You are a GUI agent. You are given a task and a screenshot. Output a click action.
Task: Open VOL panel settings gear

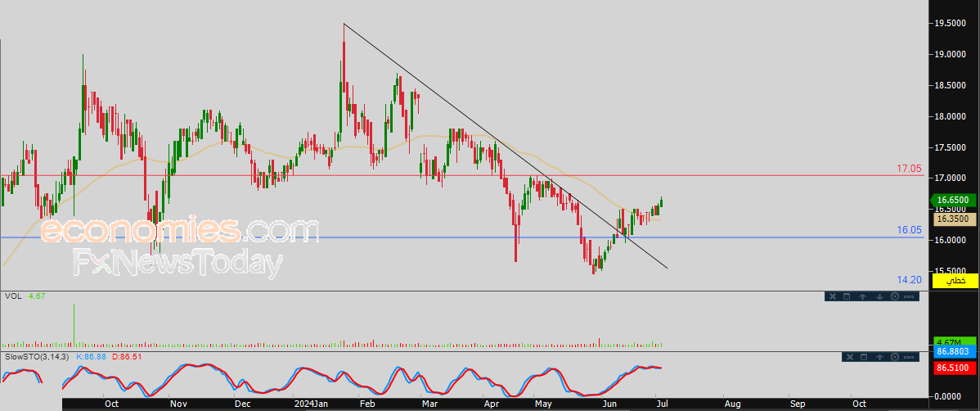coord(895,296)
